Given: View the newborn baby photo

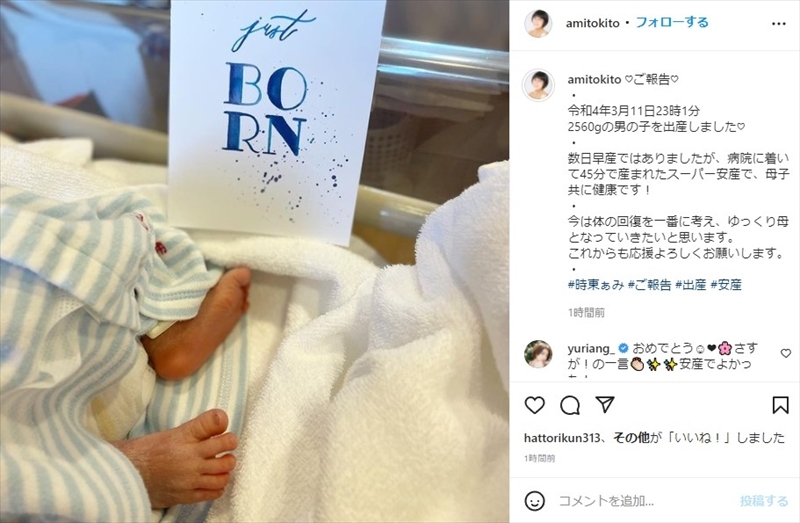Looking at the screenshot, I should (x=255, y=261).
